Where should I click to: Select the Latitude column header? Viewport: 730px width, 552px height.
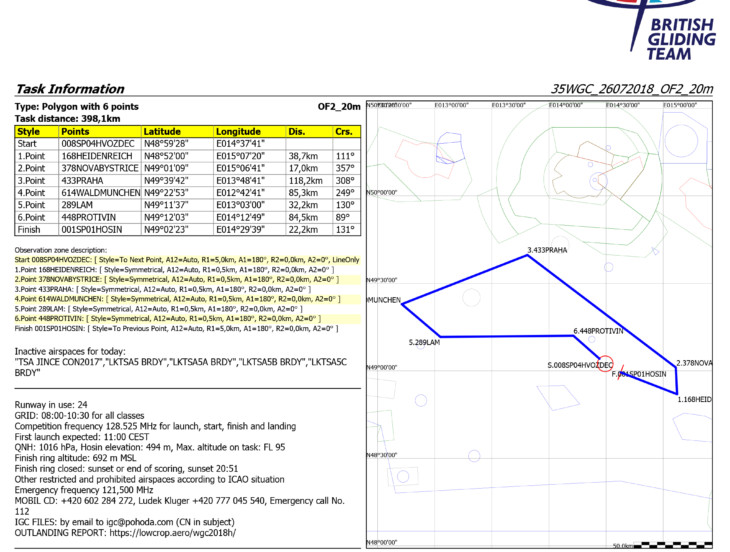tap(163, 131)
